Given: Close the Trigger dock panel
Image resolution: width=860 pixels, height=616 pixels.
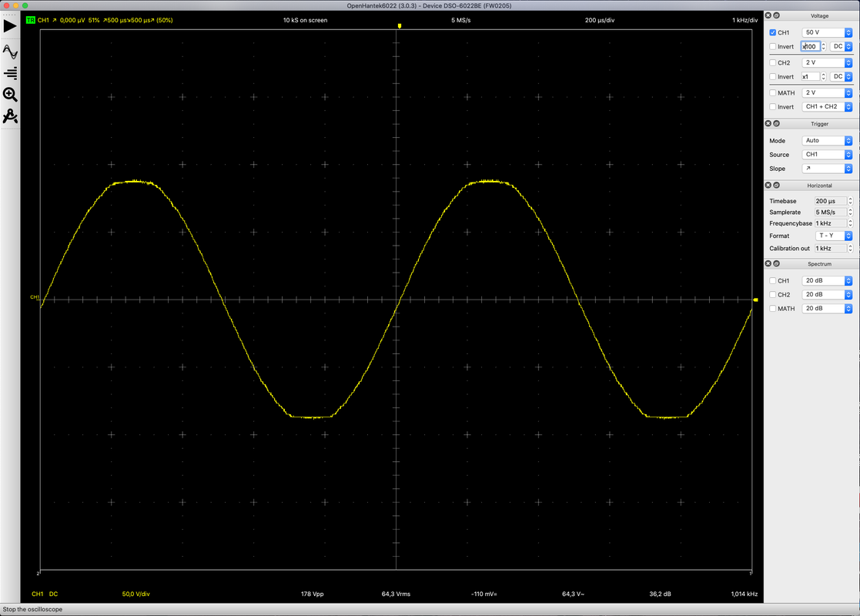Looking at the screenshot, I should [x=768, y=123].
